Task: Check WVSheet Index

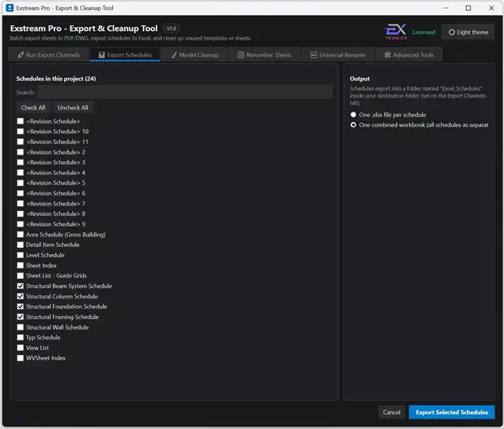Action: [x=20, y=358]
